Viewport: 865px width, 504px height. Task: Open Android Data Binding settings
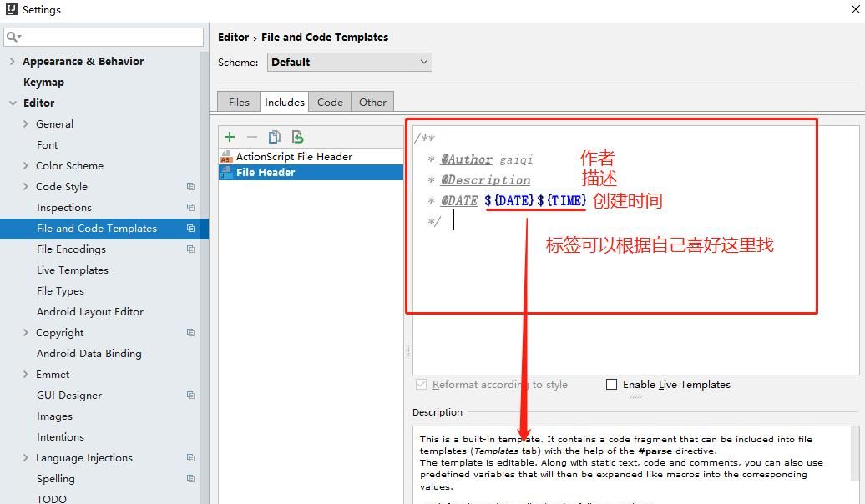(89, 354)
